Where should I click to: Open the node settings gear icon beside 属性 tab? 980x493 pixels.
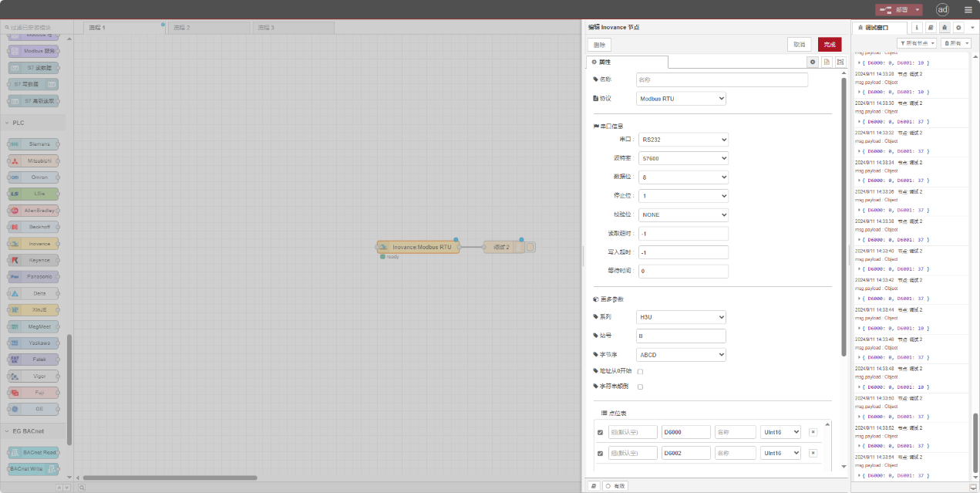[x=813, y=62]
